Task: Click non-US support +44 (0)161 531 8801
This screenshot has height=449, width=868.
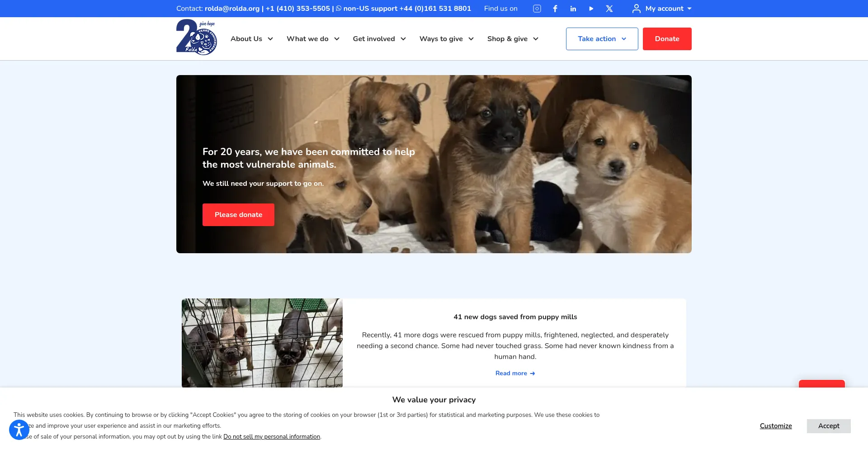Action: pyautogui.click(x=407, y=9)
